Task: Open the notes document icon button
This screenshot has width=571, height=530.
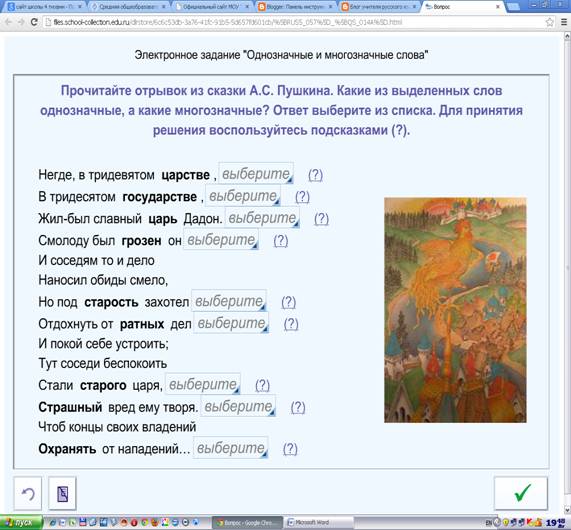Action: coord(62,493)
